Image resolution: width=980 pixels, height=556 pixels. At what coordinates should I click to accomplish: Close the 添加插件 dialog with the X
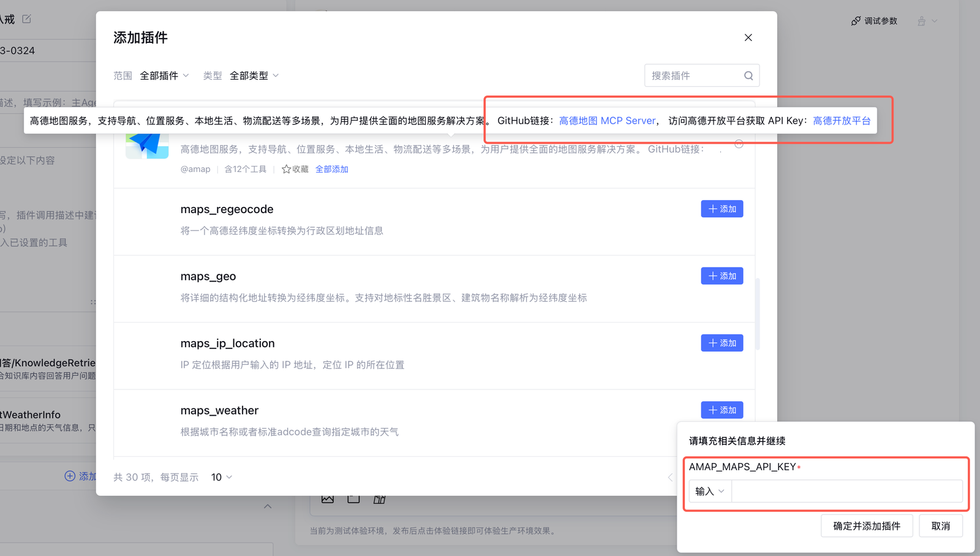[x=748, y=37]
